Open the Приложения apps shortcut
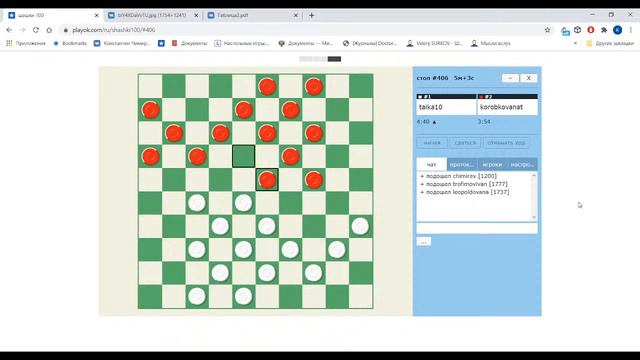Image resolution: width=640 pixels, height=360 pixels. pyautogui.click(x=26, y=43)
